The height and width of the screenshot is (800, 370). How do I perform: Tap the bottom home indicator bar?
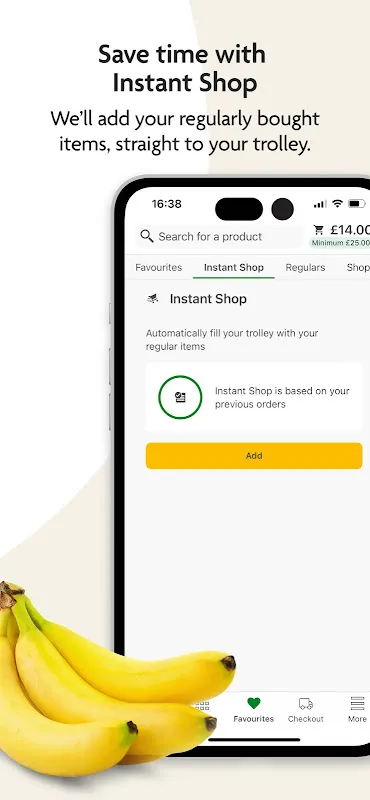click(254, 739)
